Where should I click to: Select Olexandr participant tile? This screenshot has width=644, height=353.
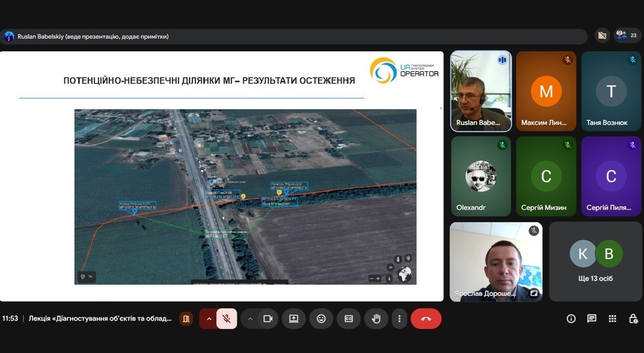point(481,176)
